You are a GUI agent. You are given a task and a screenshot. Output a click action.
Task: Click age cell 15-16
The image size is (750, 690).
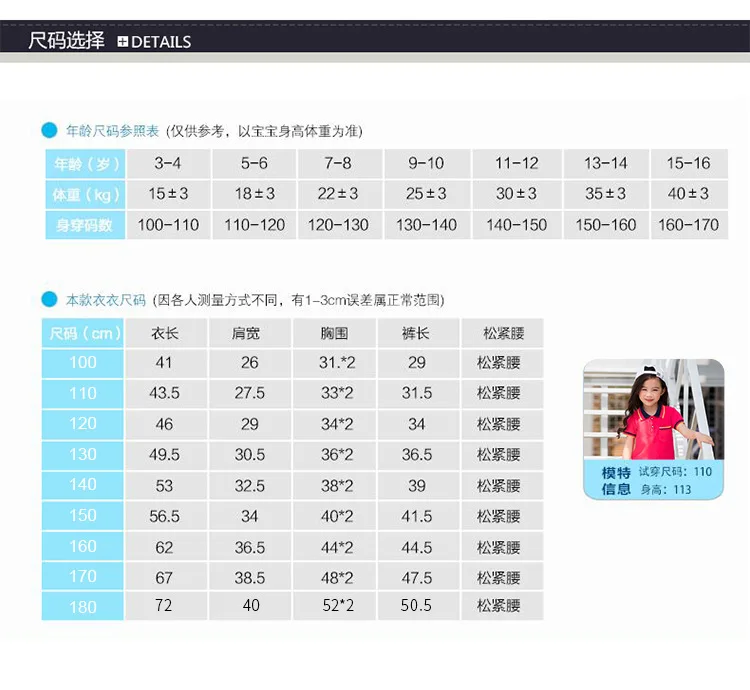tap(689, 164)
